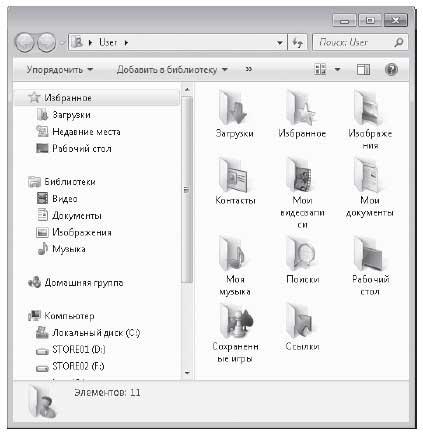Screen dimensions: 423x435
Task: Show hidden toolbar commands chevron
Action: [x=249, y=69]
